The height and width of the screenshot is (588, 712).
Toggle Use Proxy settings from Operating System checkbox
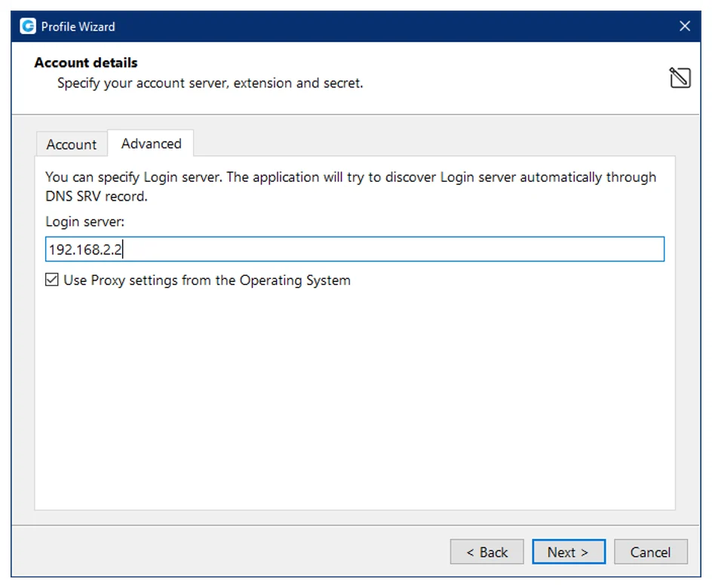click(x=52, y=280)
